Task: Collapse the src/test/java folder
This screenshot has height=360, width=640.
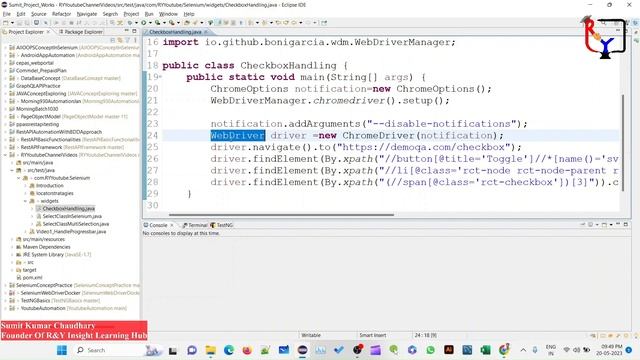Action: click(x=12, y=170)
